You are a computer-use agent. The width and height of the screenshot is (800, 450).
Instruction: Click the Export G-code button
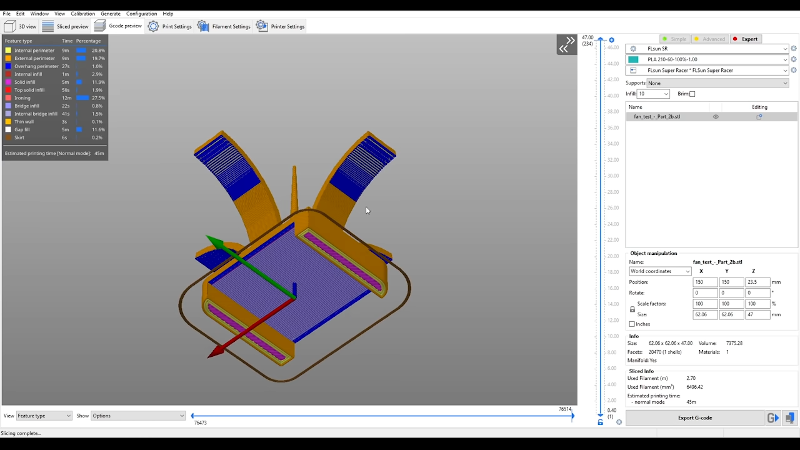(694, 418)
